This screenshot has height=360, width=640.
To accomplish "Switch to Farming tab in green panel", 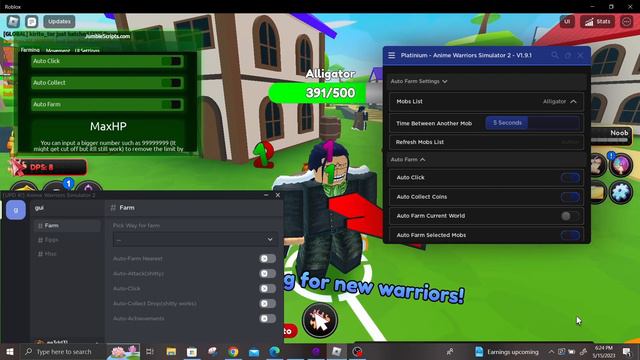I will (x=30, y=50).
